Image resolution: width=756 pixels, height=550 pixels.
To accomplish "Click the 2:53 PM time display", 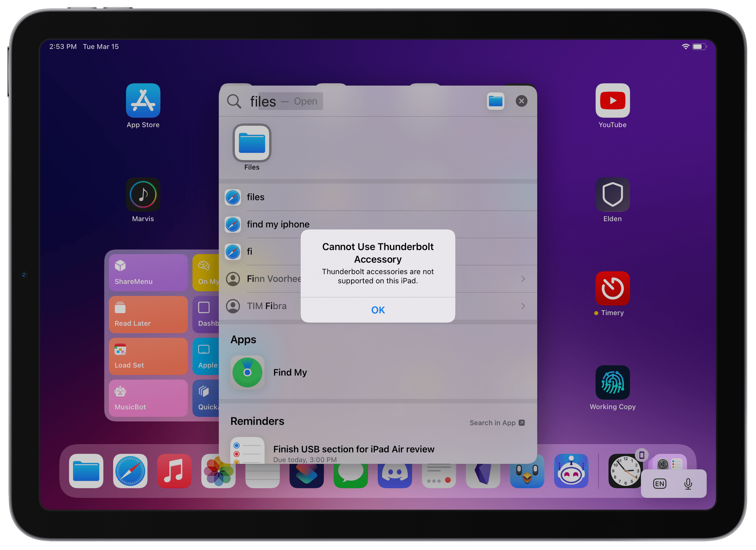I will point(63,47).
